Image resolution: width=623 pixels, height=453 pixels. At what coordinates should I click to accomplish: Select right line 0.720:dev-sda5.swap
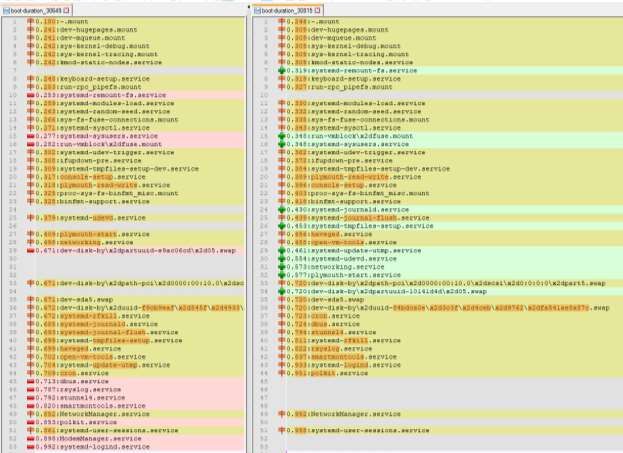[325, 300]
